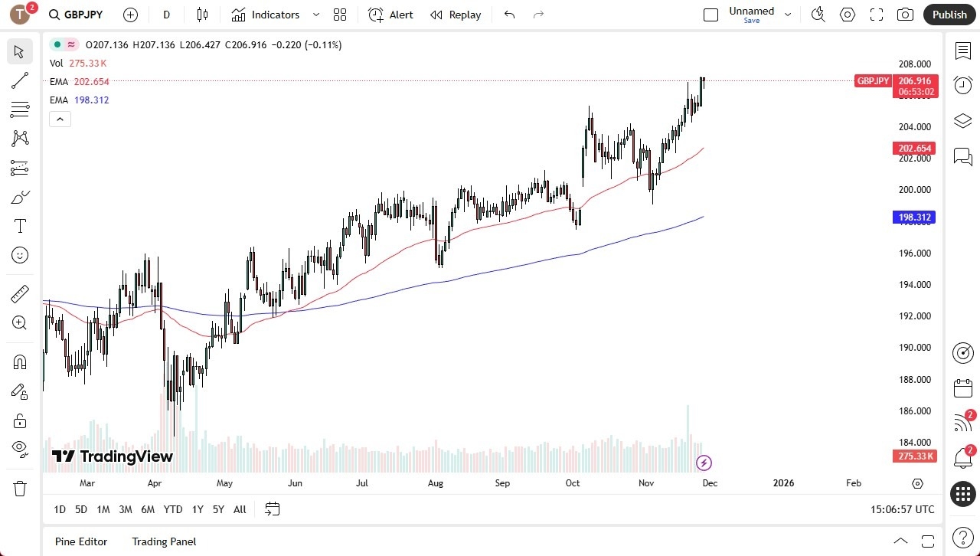Open the Watchlist panel on the right

962,51
